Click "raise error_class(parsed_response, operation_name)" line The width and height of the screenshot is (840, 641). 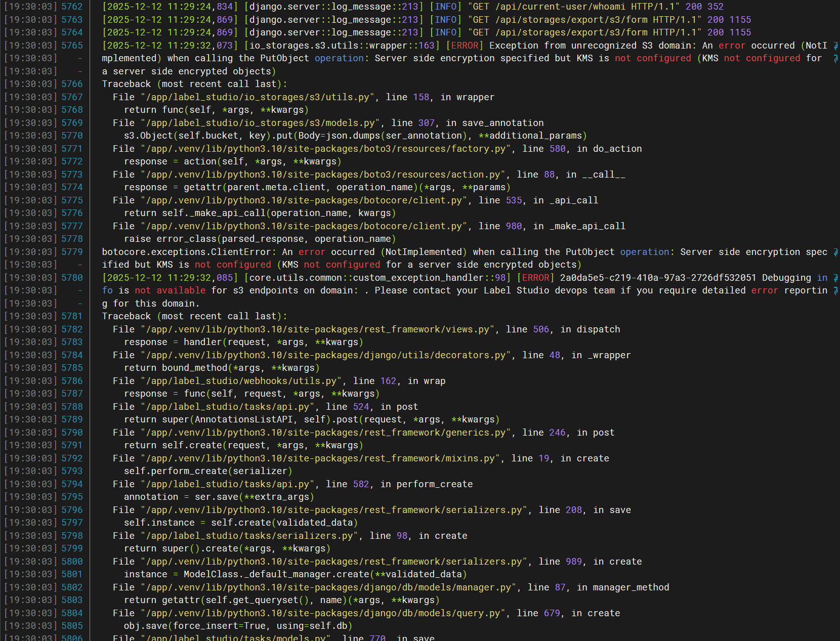click(260, 239)
